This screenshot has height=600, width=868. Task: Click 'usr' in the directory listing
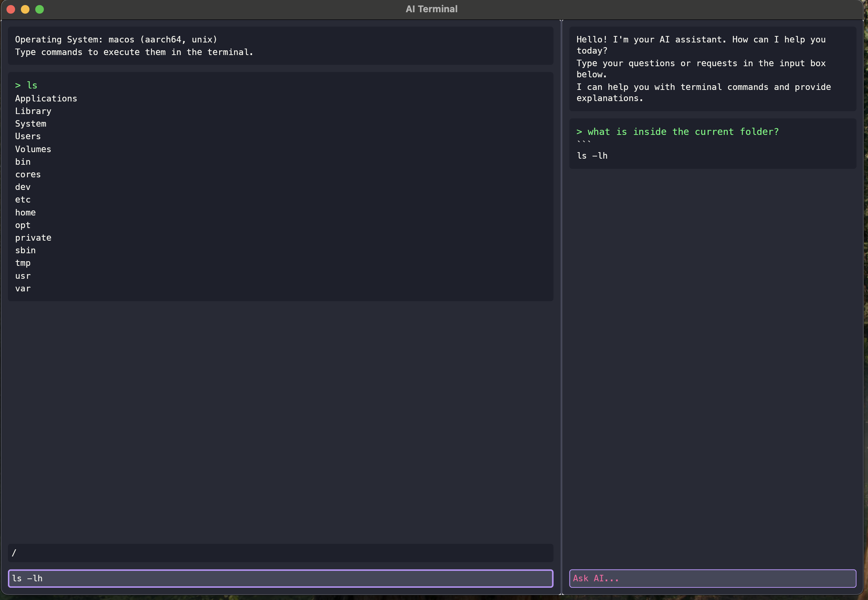[23, 276]
